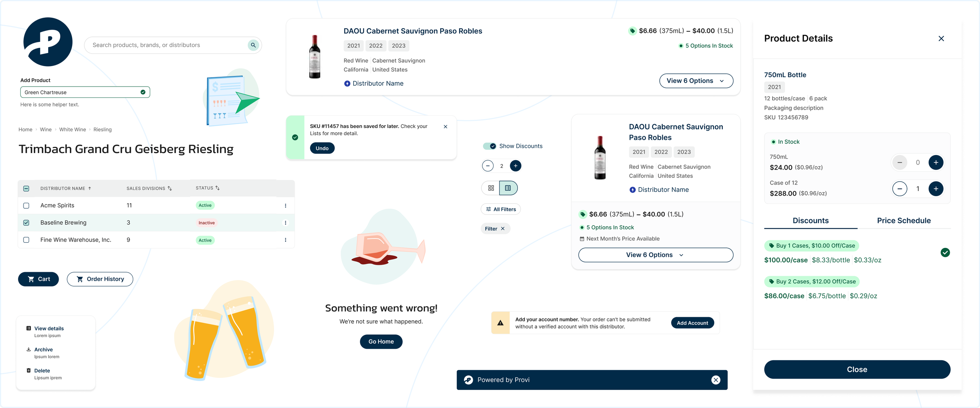Go to Home breadcrumb

click(x=25, y=130)
